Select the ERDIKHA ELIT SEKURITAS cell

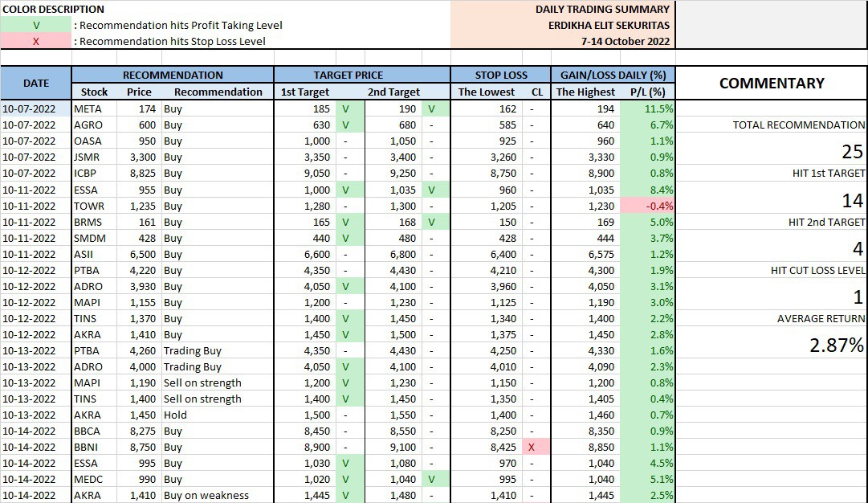click(606, 25)
